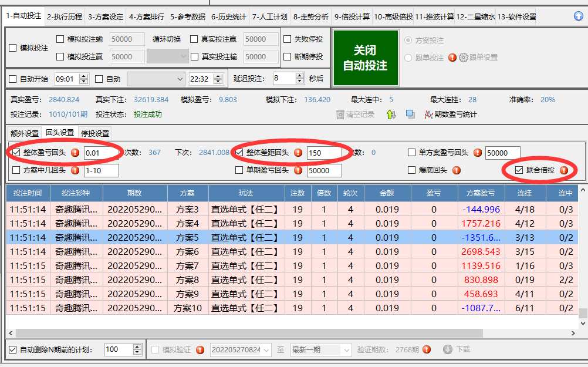Increase the 09:01 start time spinner
The image size is (588, 367).
click(83, 76)
